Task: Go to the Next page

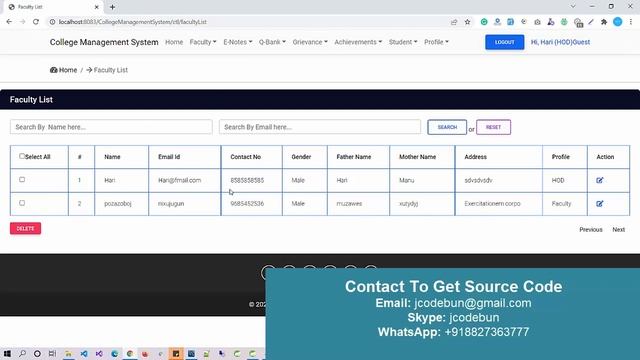Action: click(618, 230)
